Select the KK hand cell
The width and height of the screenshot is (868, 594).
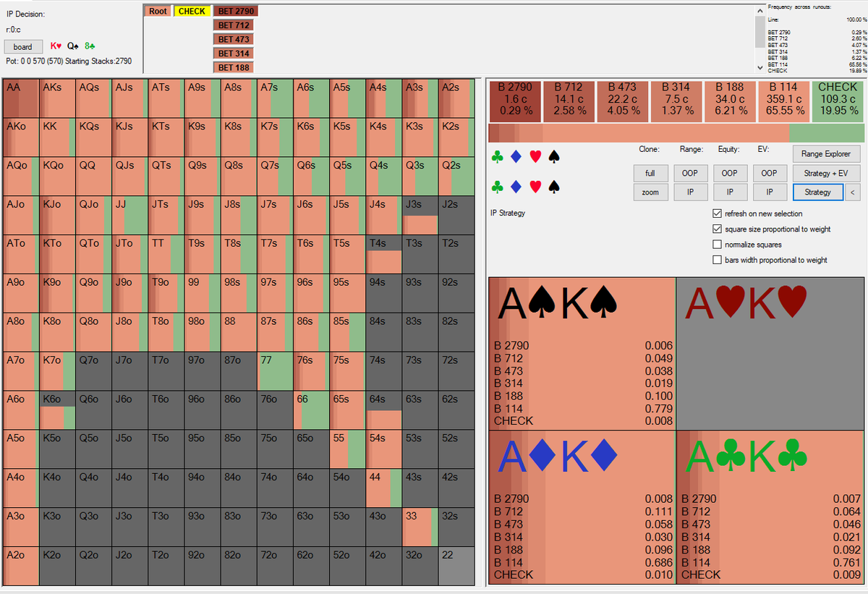pos(57,137)
